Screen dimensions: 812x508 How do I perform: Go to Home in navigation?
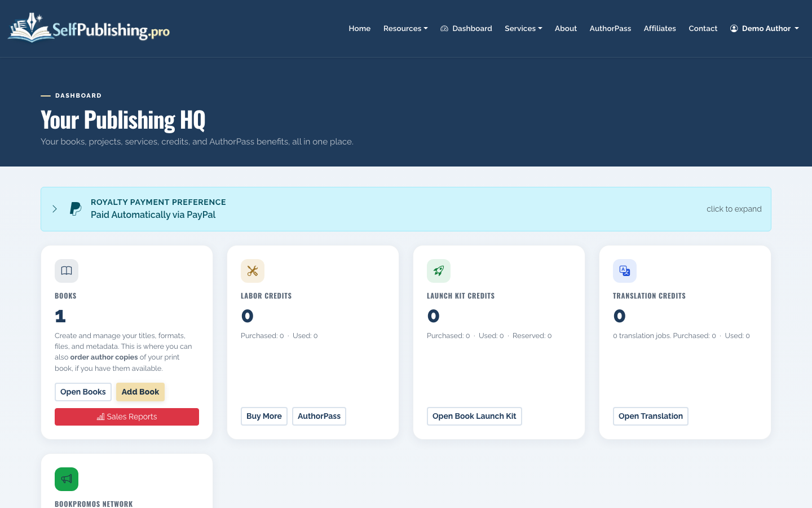click(x=360, y=28)
